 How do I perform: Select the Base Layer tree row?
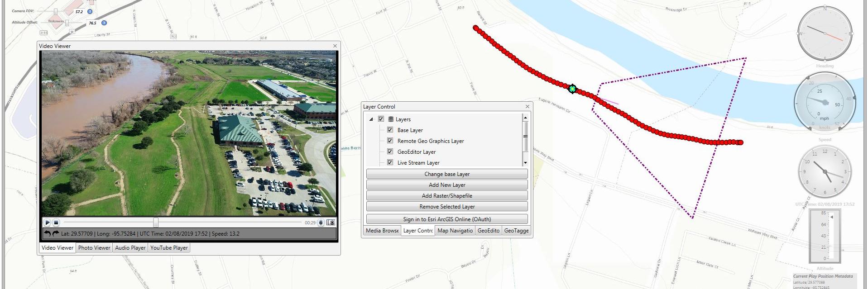410,130
